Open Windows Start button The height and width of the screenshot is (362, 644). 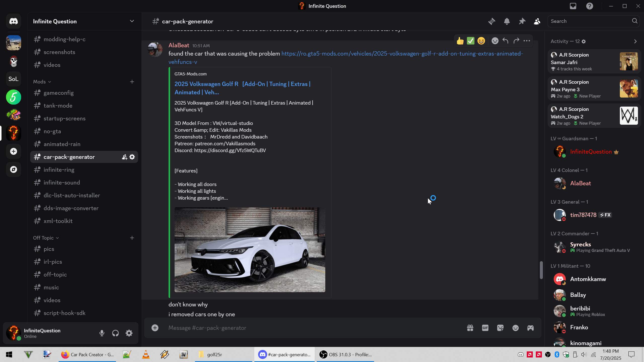pos(9,354)
